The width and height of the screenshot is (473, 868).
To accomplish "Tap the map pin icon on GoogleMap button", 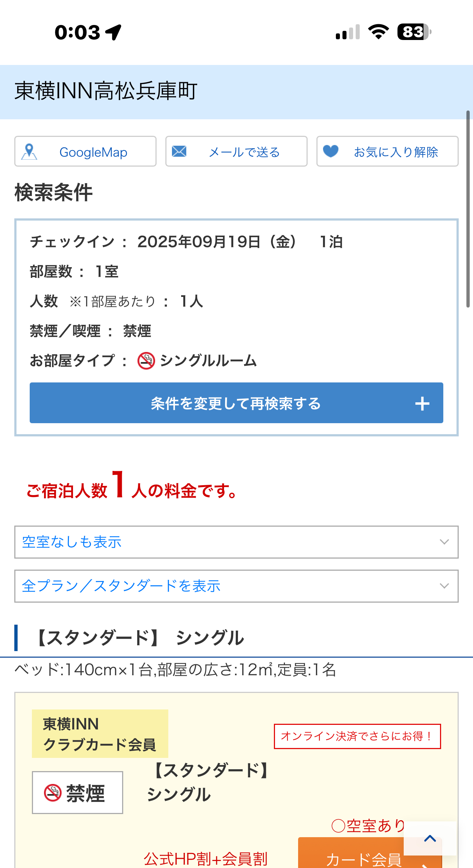I will (x=29, y=151).
